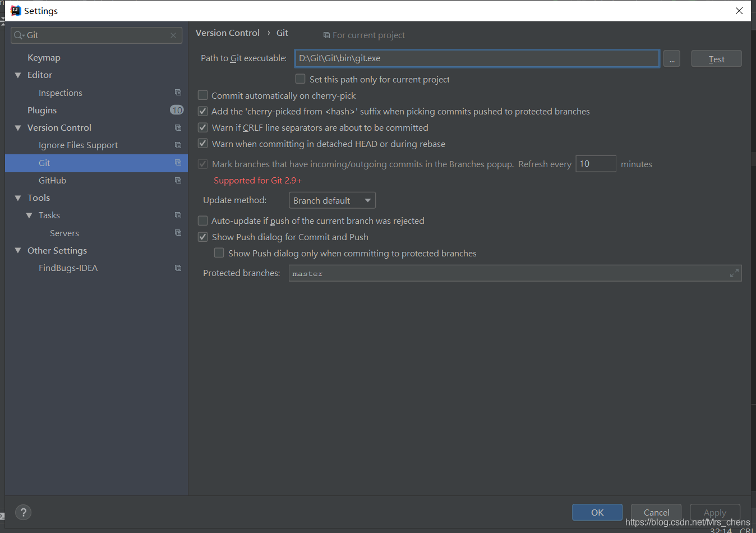Click the Supported for Git 2.9+ note
The height and width of the screenshot is (533, 756).
pos(258,181)
